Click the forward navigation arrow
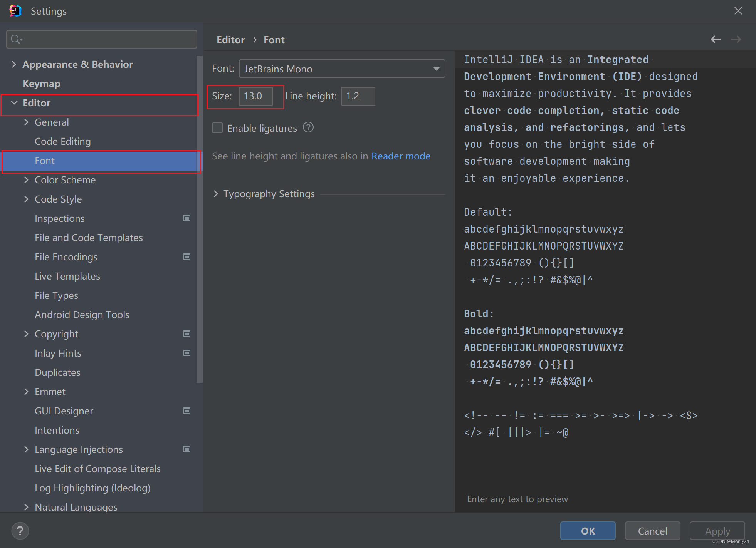 pyautogui.click(x=736, y=39)
